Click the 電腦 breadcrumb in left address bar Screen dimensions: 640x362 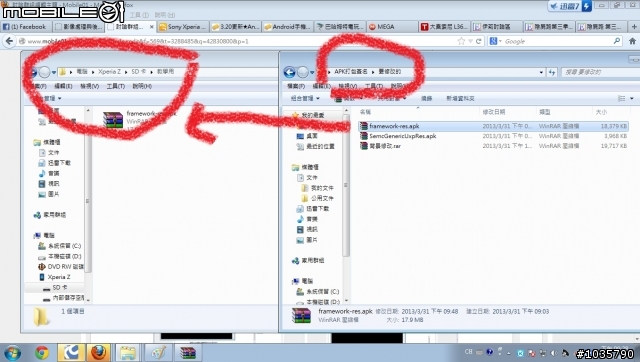[82, 71]
